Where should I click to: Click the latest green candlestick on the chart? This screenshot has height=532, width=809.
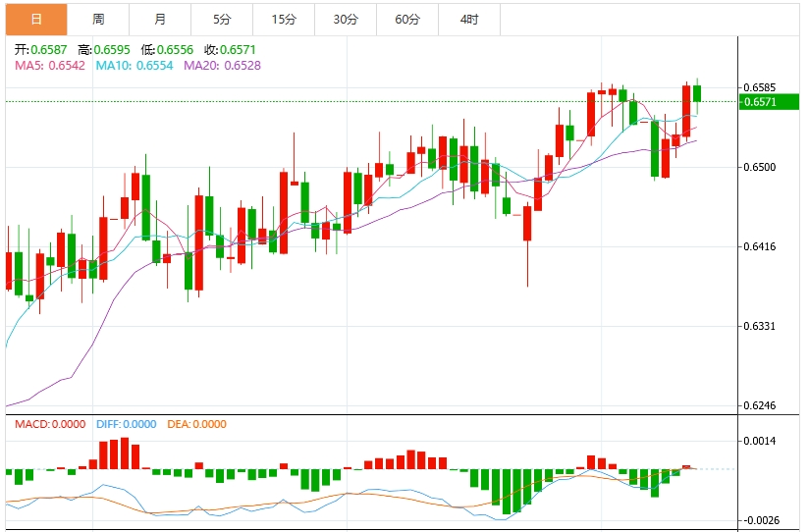click(x=697, y=94)
